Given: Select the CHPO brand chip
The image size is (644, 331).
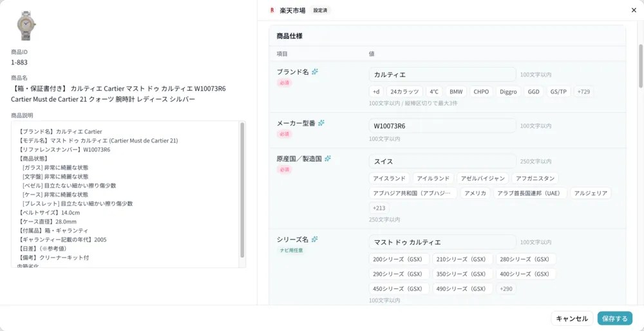Looking at the screenshot, I should point(481,91).
